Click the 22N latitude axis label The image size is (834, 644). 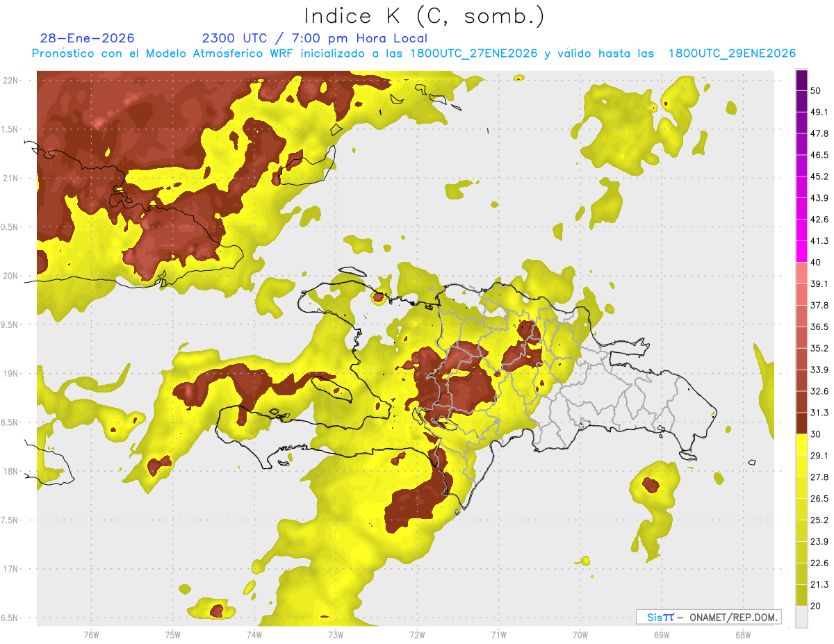click(x=10, y=81)
